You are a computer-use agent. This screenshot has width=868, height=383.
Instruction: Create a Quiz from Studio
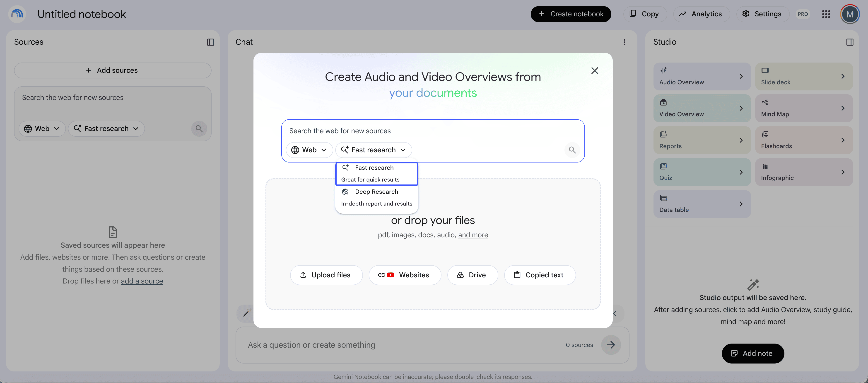(702, 172)
